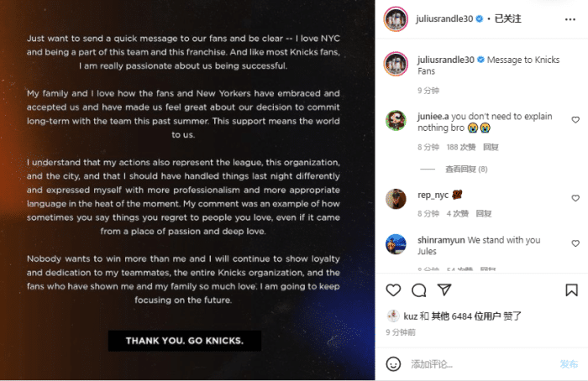The height and width of the screenshot is (381, 588).
Task: Like the juniee.a comment with its heart
Action: (575, 120)
